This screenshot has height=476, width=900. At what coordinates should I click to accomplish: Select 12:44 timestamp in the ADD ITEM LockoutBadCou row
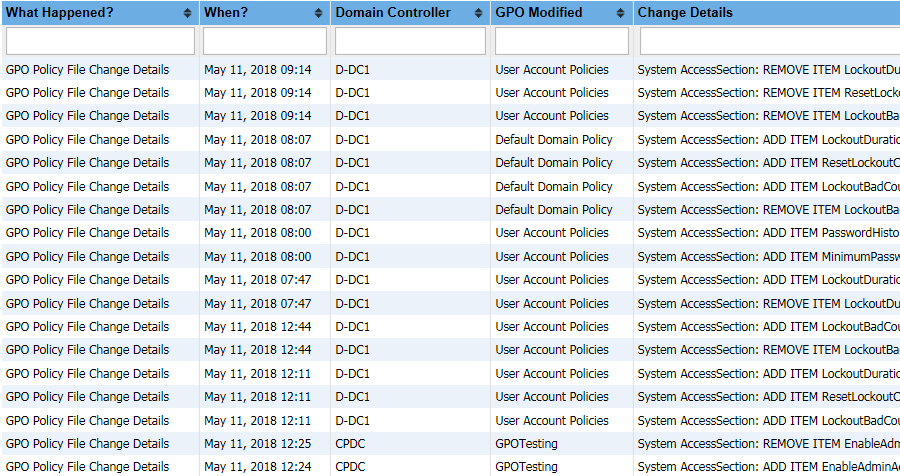258,327
